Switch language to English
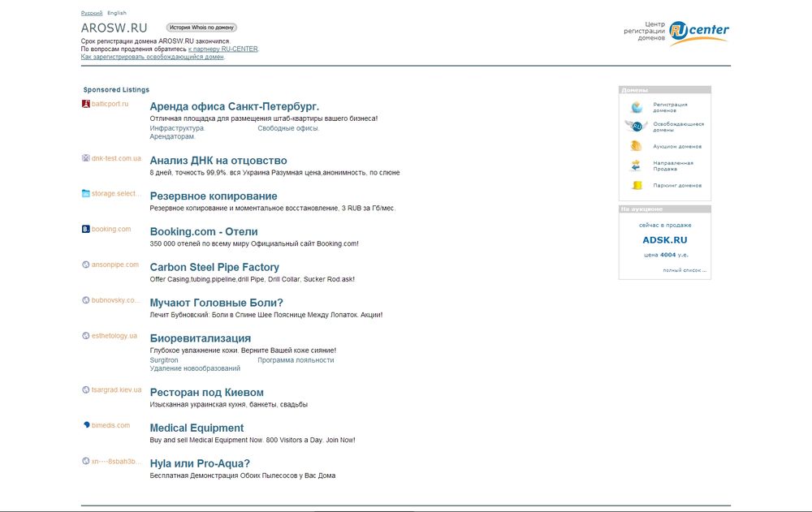 click(x=117, y=13)
